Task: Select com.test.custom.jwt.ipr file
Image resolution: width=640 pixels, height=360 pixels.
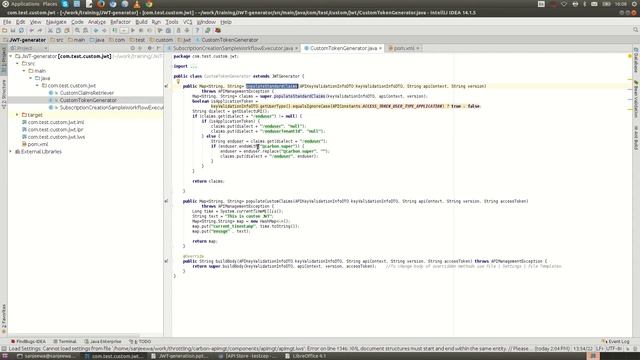Action: point(56,129)
